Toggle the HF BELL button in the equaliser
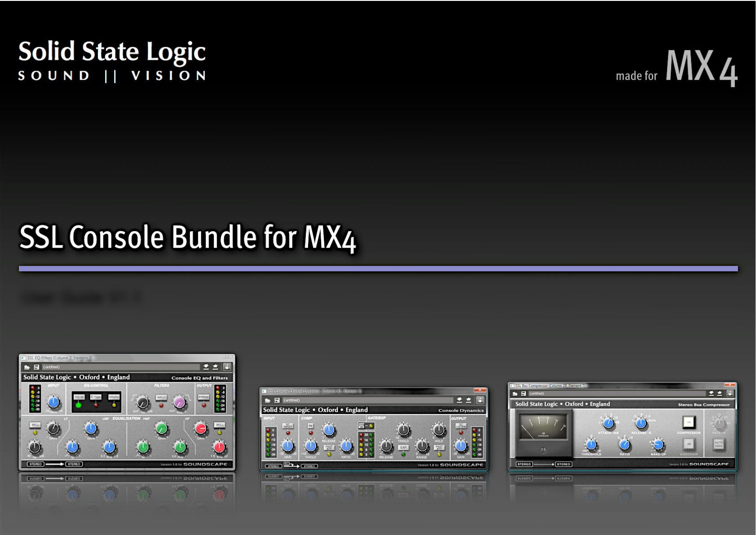756x535 pixels. coord(219,425)
